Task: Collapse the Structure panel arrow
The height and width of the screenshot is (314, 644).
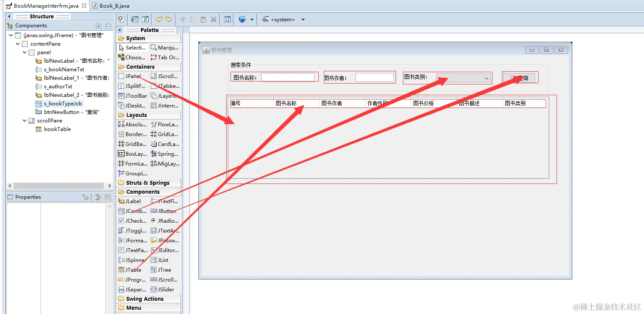Action: 9,17
